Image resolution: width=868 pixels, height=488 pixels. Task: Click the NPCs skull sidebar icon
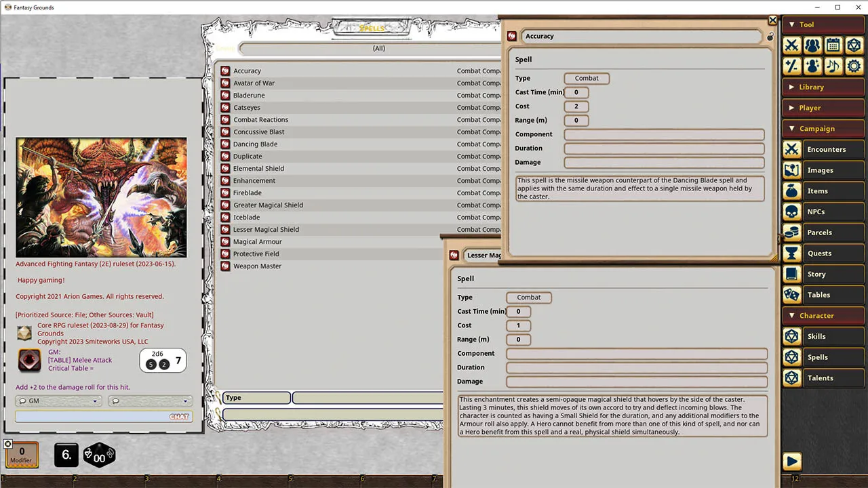click(x=791, y=211)
